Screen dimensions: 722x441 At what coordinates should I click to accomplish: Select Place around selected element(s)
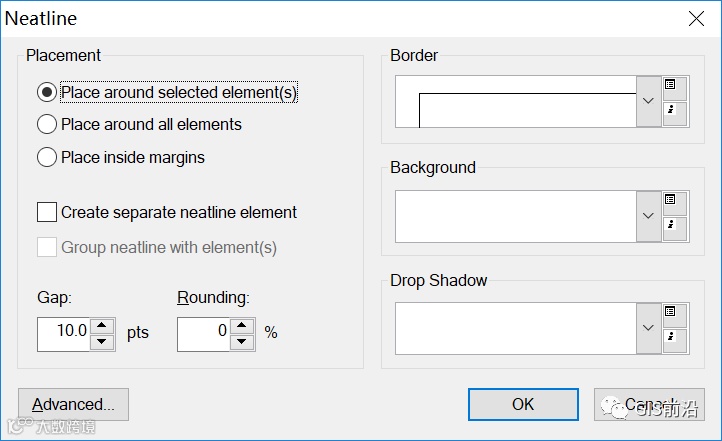(x=46, y=93)
